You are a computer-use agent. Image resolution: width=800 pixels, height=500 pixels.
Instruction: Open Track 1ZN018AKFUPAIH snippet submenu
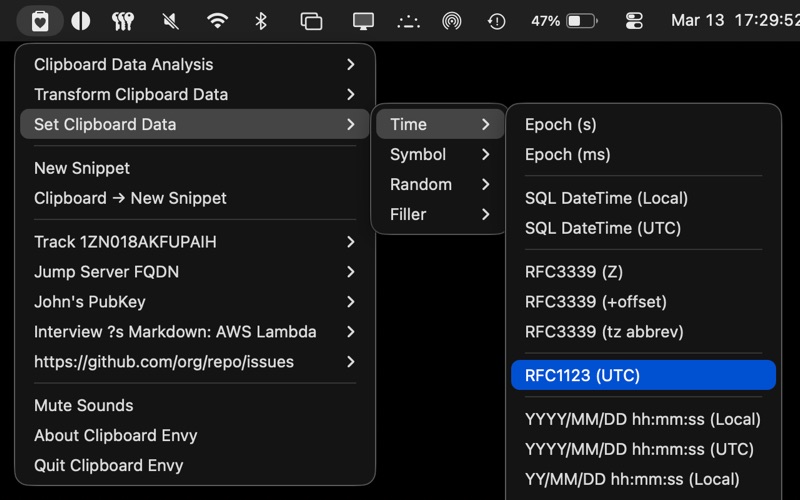click(194, 242)
